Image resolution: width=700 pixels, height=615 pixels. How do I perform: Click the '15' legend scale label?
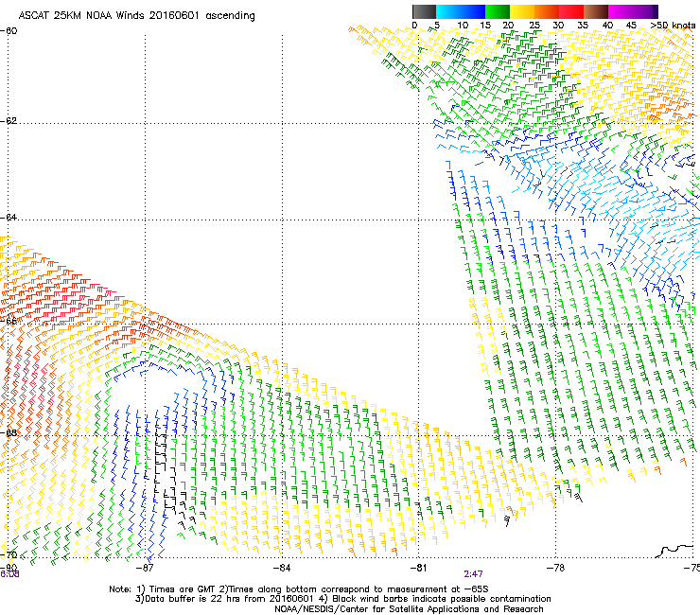point(485,26)
